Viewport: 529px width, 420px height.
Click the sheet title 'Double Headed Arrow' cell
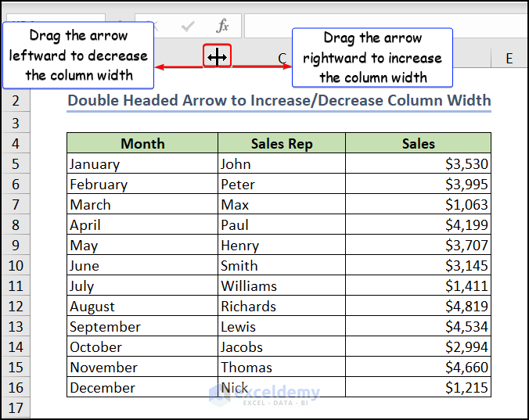pos(279,101)
